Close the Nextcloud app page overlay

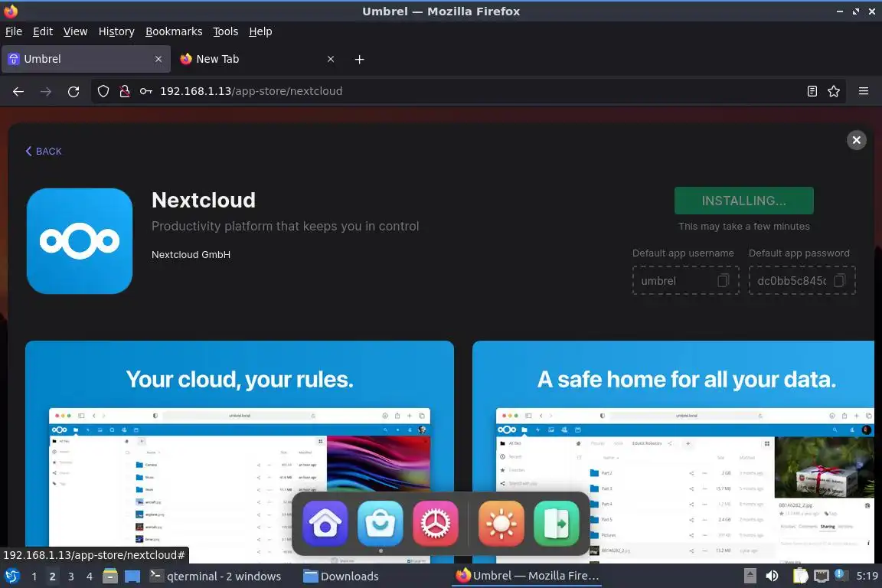click(x=856, y=140)
